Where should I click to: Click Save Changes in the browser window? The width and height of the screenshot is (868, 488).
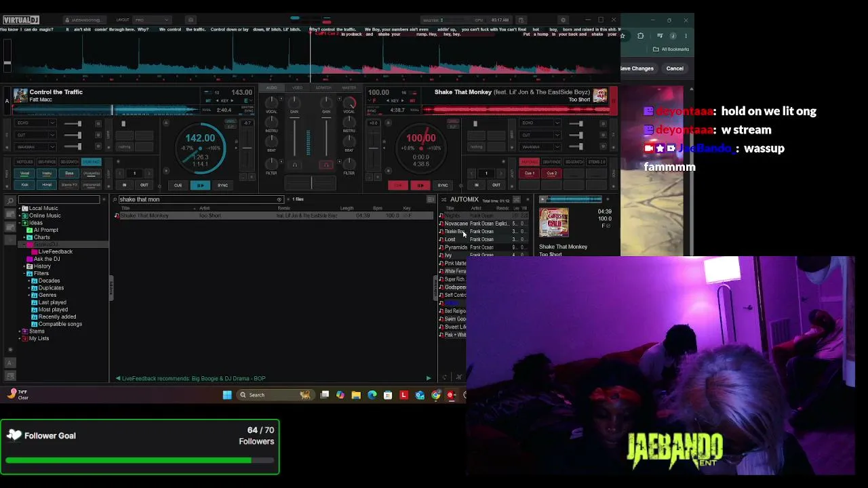coord(637,68)
